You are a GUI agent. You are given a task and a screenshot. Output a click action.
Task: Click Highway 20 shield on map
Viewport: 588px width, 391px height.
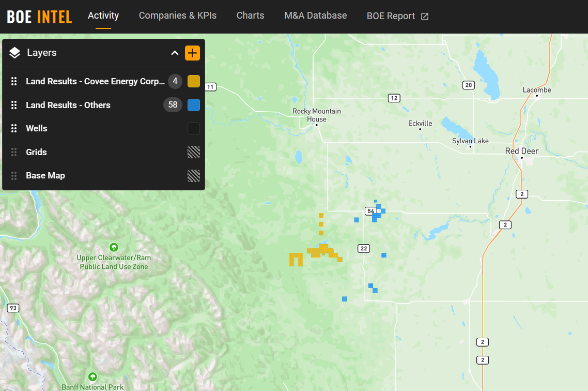coord(468,85)
